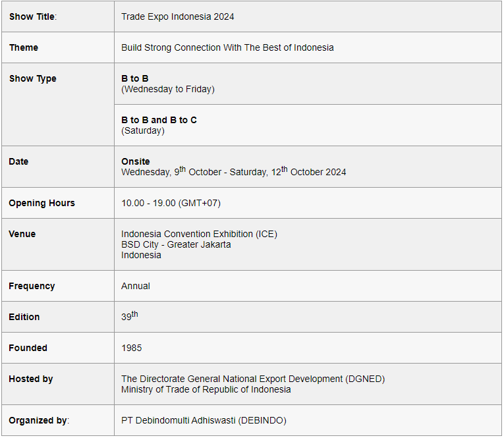Click 'Ministry of Trade of Republic of Indonesia'
Image resolution: width=504 pixels, height=438 pixels.
(206, 390)
